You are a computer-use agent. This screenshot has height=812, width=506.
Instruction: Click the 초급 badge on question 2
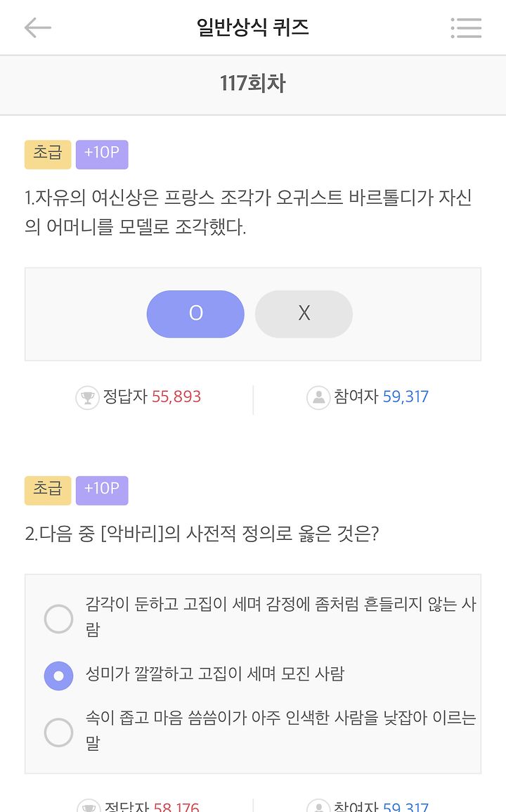(48, 490)
